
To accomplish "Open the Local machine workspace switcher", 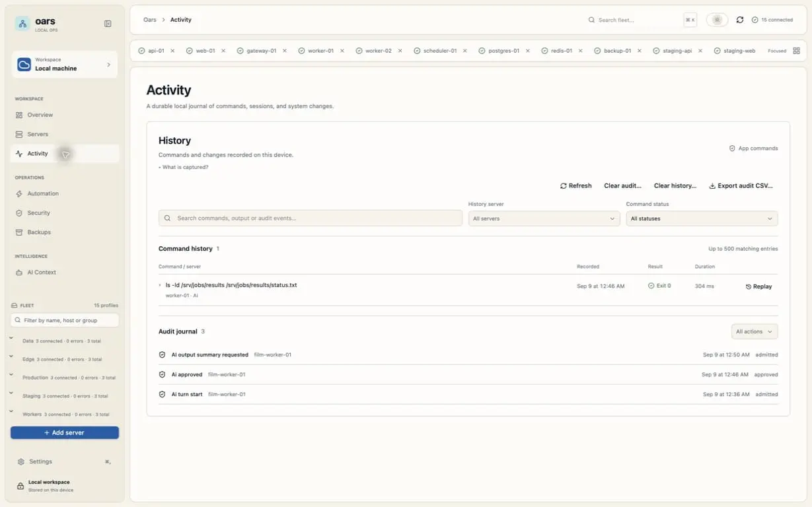I will click(64, 64).
